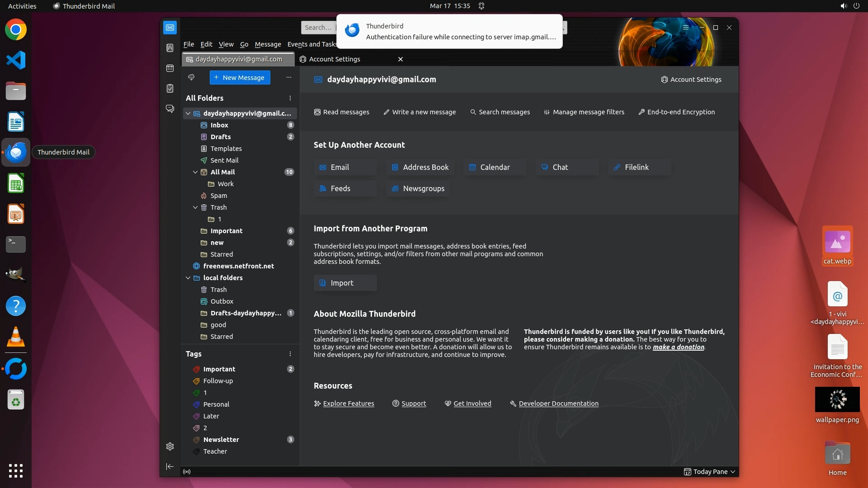Launch Visual Studio Code from the dock
868x488 pixels.
[x=16, y=60]
